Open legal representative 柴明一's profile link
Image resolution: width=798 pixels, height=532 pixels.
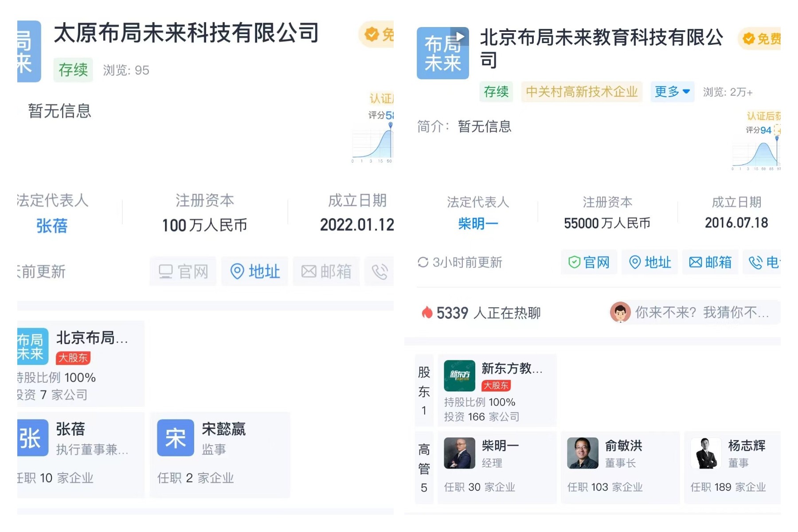pos(477,224)
